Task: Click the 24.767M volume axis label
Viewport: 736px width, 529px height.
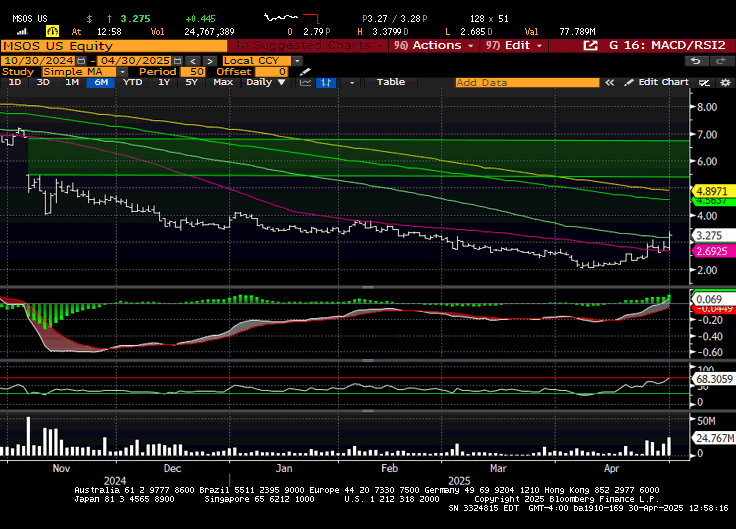Action: click(x=713, y=438)
